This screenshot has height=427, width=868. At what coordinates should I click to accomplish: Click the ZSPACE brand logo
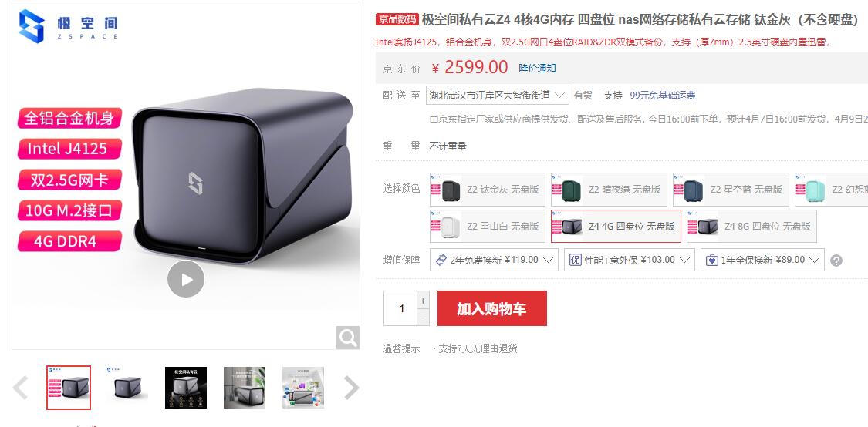click(x=68, y=26)
